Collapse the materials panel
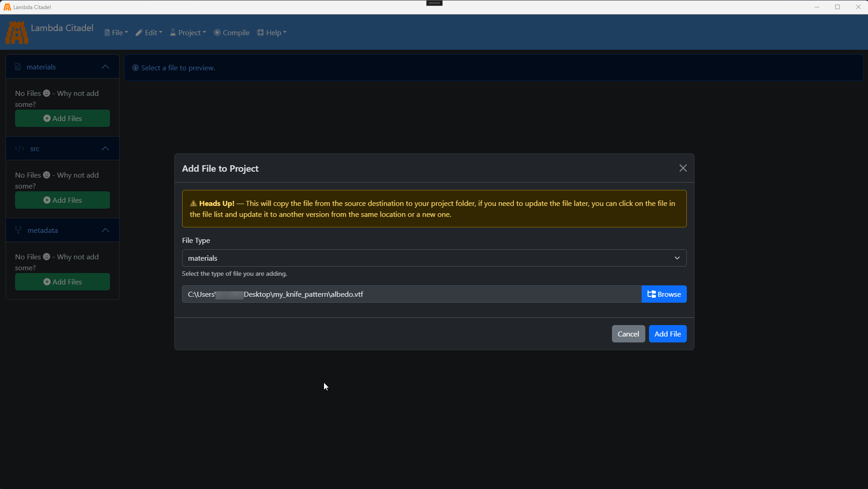Viewport: 868px width, 489px height. (x=105, y=67)
